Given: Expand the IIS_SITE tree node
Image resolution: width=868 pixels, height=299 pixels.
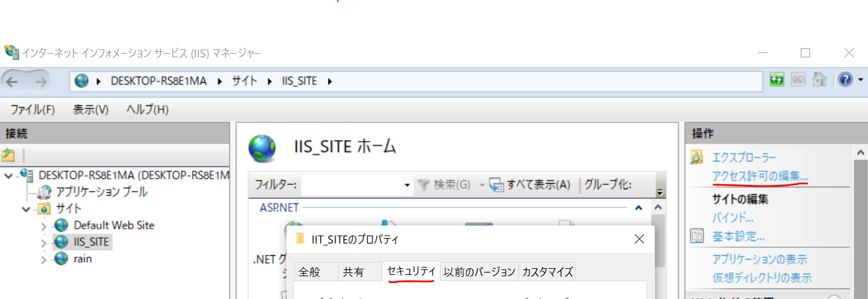Looking at the screenshot, I should pyautogui.click(x=44, y=242).
